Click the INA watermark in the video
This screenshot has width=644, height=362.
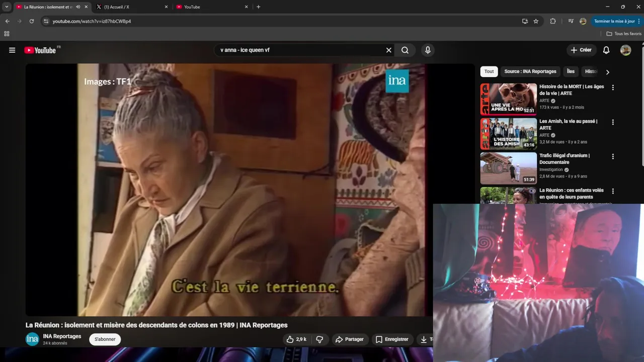click(397, 81)
